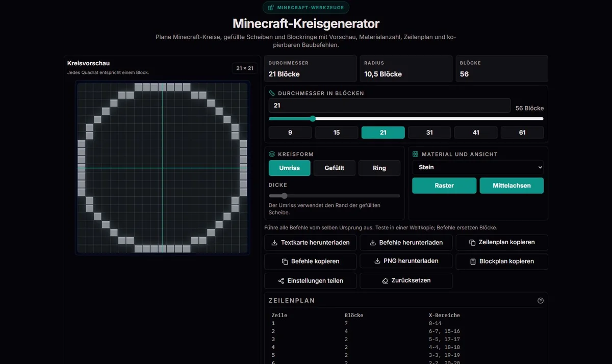Click the grid icon beside Material und Ansicht
Screen dimensions: 612x364
click(x=415, y=154)
